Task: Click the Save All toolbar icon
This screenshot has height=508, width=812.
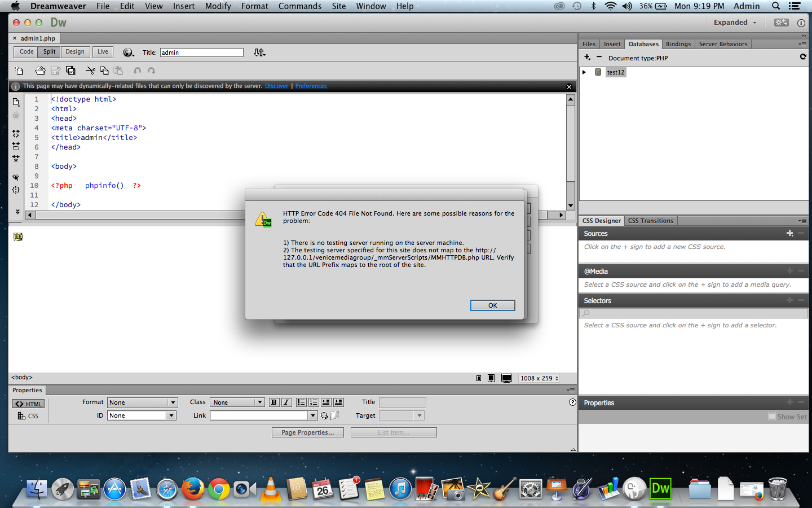Action: pos(70,71)
